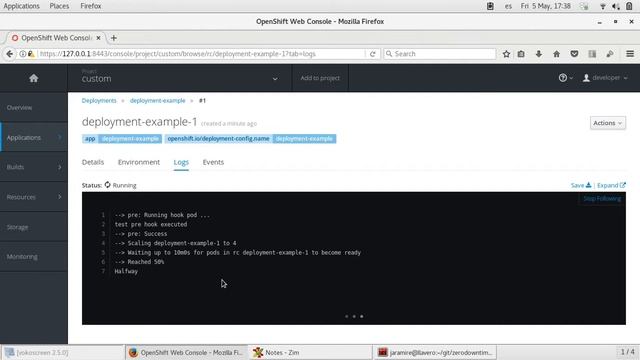
Task: Open the developer user menu
Action: [605, 78]
